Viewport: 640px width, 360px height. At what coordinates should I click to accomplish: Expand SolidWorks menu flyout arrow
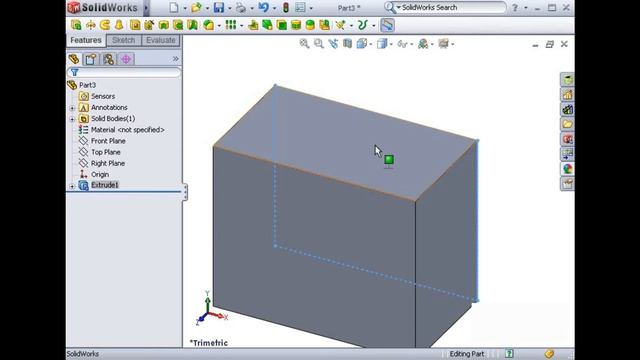coord(146,8)
